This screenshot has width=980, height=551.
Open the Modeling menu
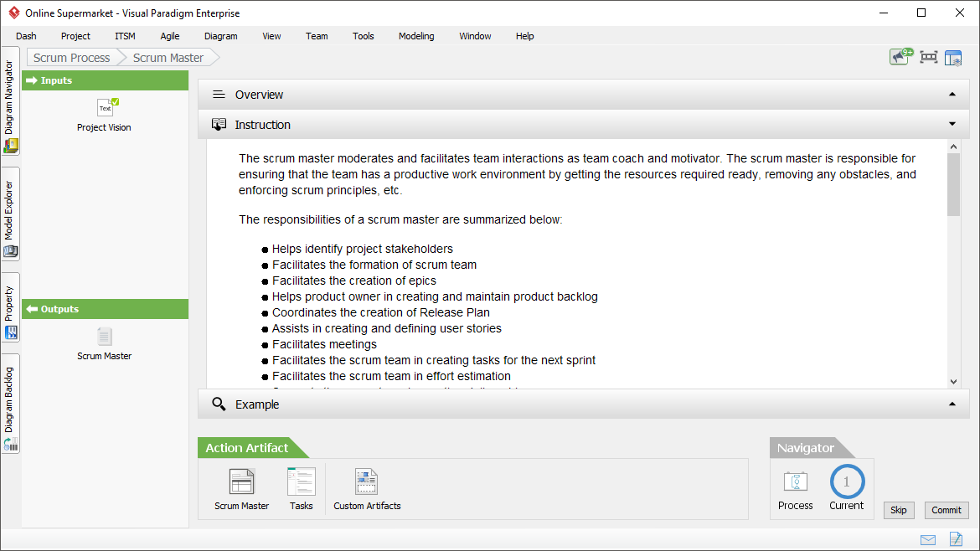tap(416, 36)
